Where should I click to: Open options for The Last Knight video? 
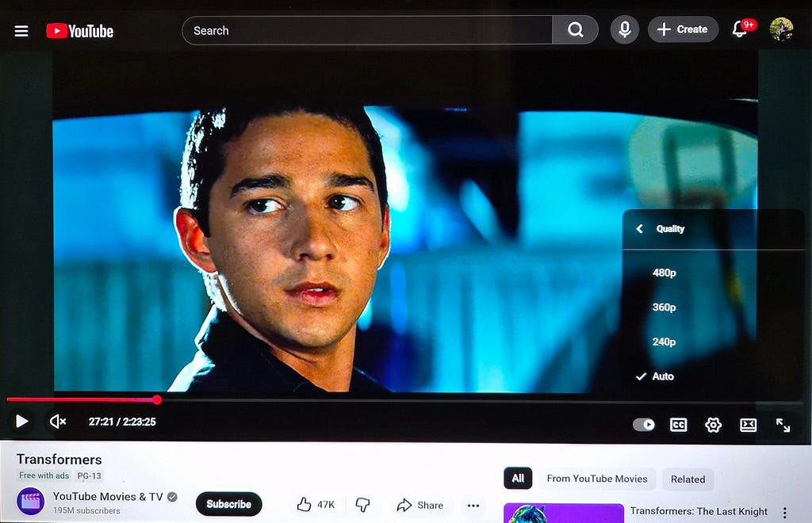tap(784, 513)
